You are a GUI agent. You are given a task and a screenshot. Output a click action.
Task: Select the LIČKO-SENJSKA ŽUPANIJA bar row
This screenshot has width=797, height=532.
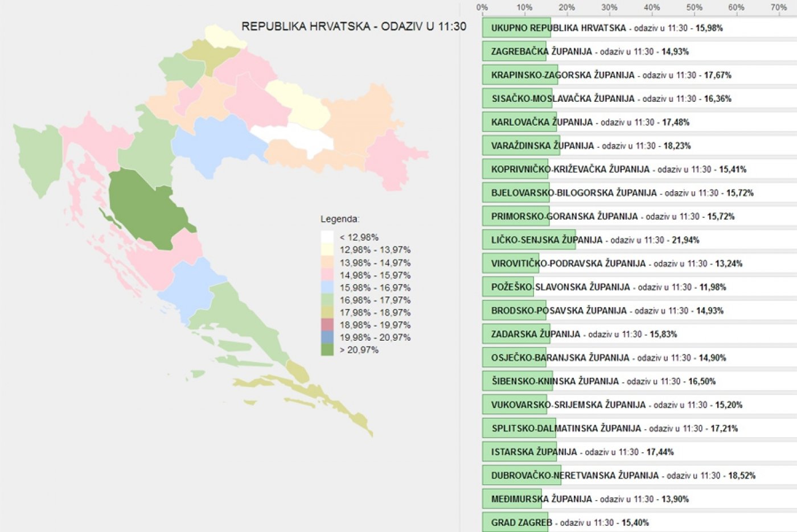point(528,240)
